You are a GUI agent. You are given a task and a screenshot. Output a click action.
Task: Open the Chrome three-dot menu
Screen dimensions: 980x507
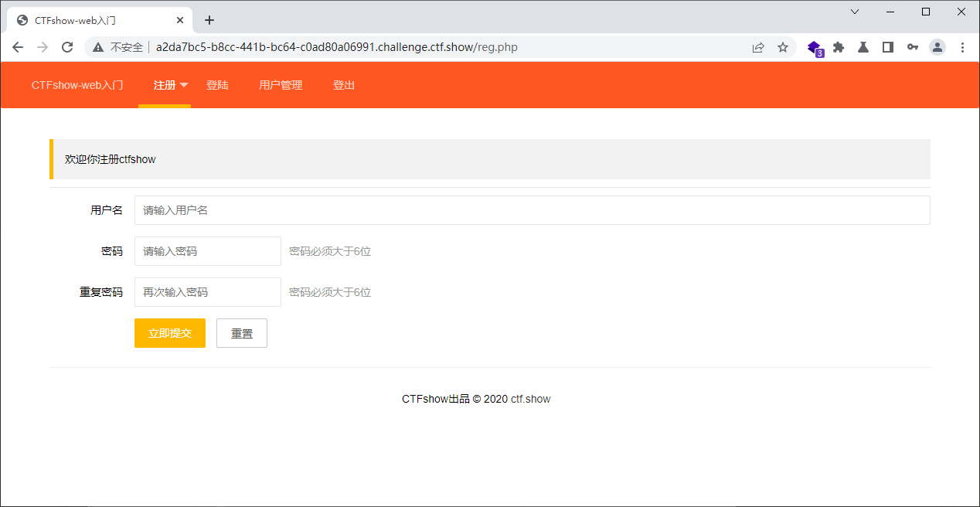click(962, 47)
